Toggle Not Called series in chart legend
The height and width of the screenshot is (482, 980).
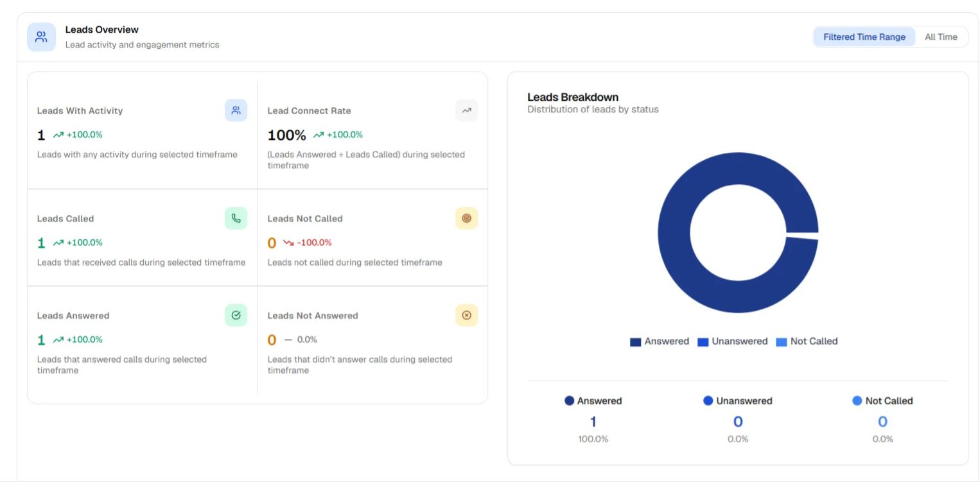(x=807, y=341)
